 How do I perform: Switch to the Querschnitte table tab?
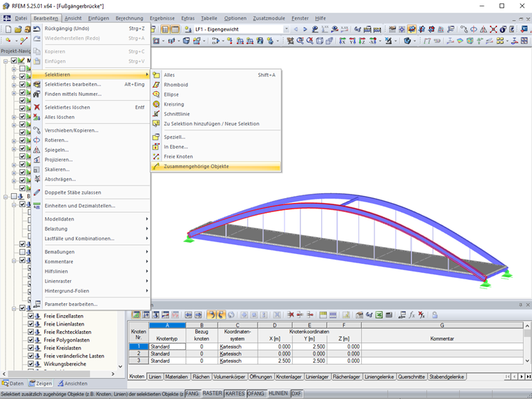[x=412, y=377]
